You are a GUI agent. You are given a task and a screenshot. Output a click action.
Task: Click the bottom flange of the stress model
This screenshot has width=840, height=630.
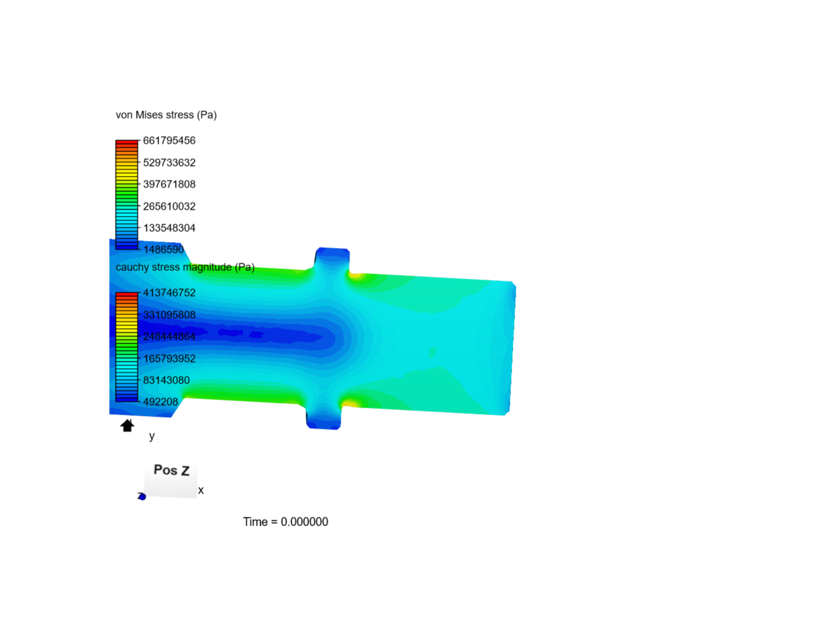[x=324, y=418]
